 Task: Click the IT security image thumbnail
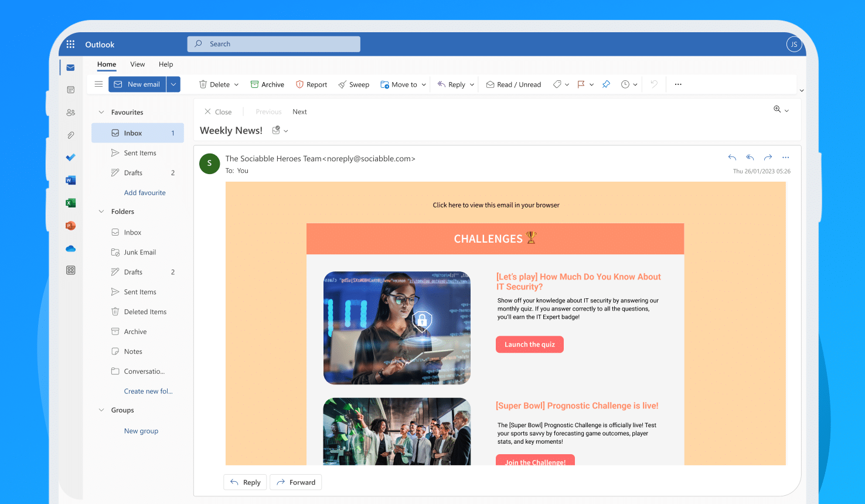(397, 328)
